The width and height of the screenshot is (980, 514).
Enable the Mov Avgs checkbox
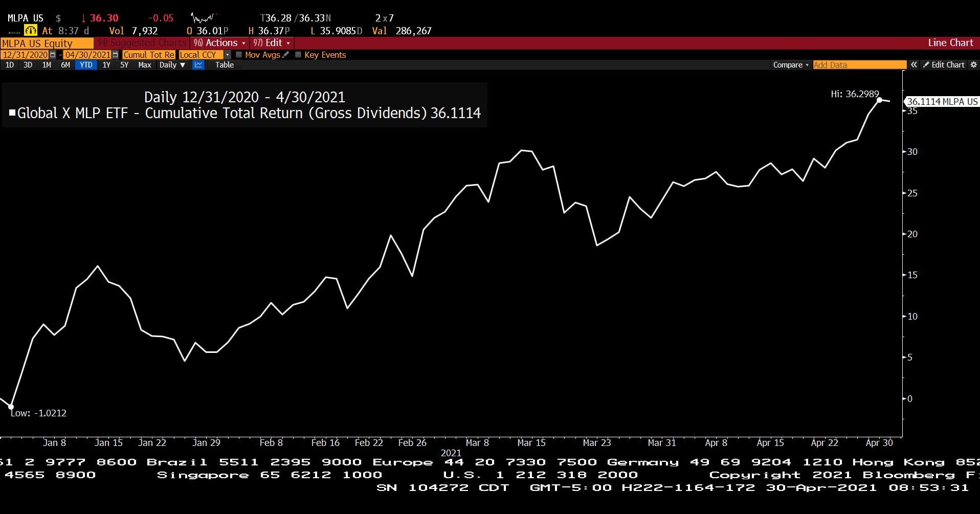(x=239, y=55)
